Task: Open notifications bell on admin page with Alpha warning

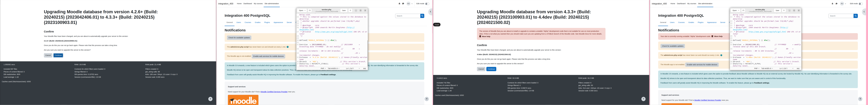Action: pos(832,4)
